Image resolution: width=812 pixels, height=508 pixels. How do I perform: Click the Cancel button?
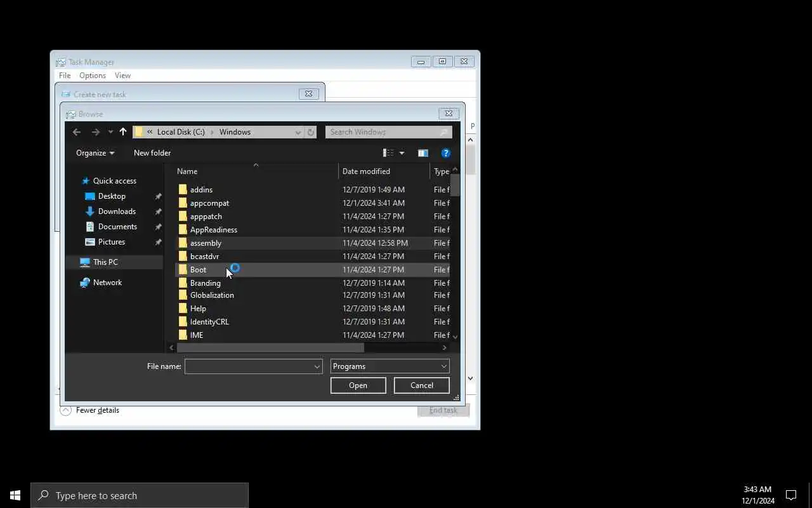(422, 385)
